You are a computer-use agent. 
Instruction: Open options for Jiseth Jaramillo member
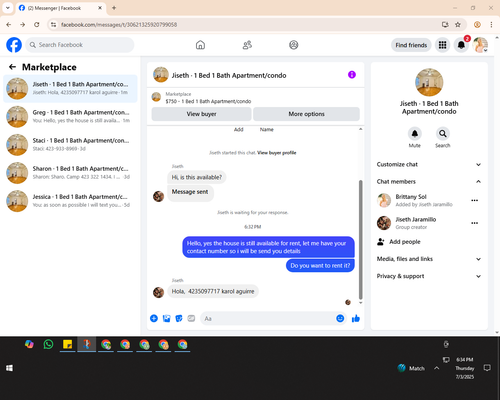[x=475, y=223]
